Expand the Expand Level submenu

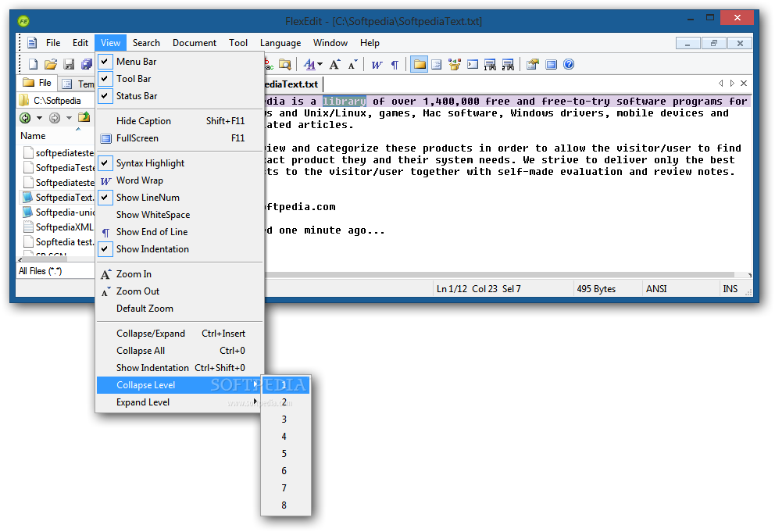pyautogui.click(x=180, y=402)
